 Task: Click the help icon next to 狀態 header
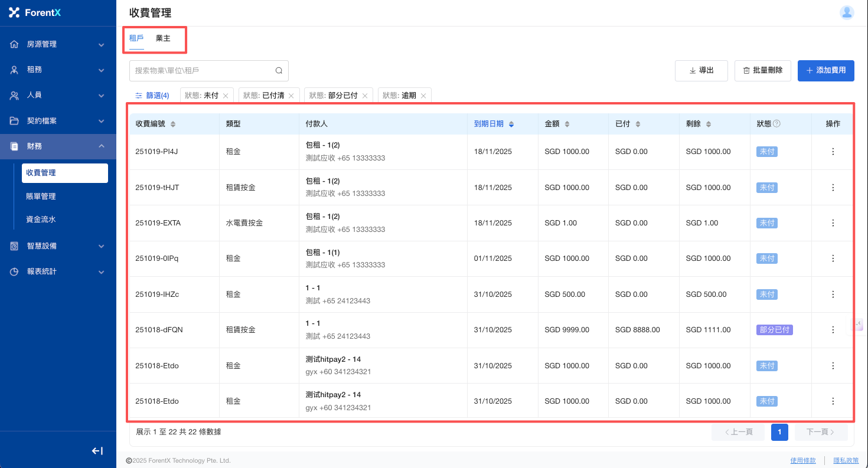tap(776, 124)
